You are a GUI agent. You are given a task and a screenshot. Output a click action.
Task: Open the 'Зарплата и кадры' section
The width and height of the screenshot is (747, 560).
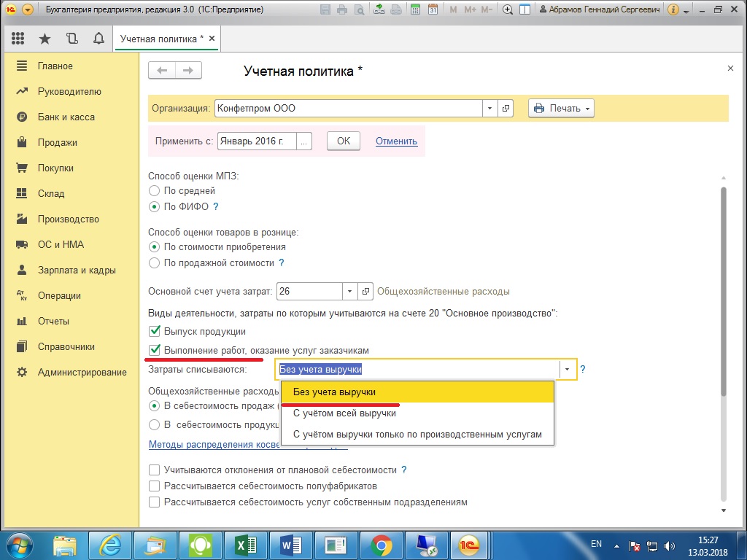pyautogui.click(x=77, y=270)
